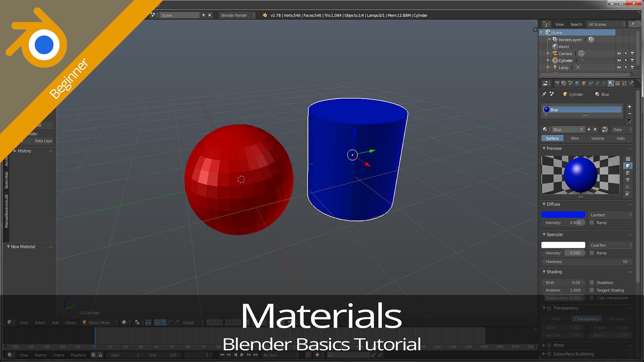The image size is (644, 362).
Task: Click the Blue material name field
Action: click(x=565, y=129)
